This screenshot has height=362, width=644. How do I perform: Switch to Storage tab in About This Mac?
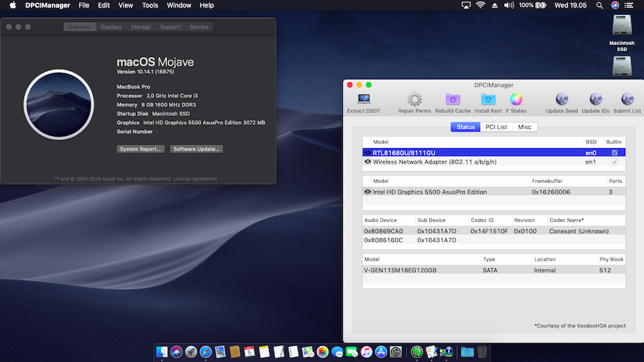pyautogui.click(x=140, y=27)
